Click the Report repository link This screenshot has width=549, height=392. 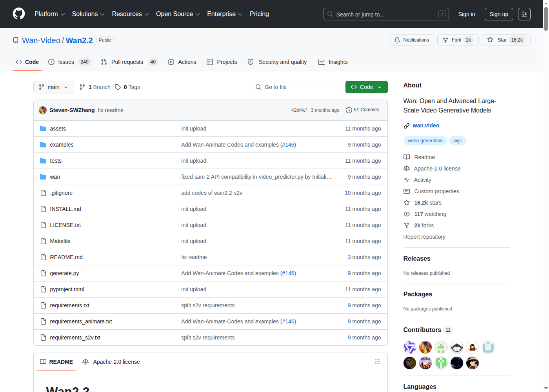pyautogui.click(x=424, y=237)
